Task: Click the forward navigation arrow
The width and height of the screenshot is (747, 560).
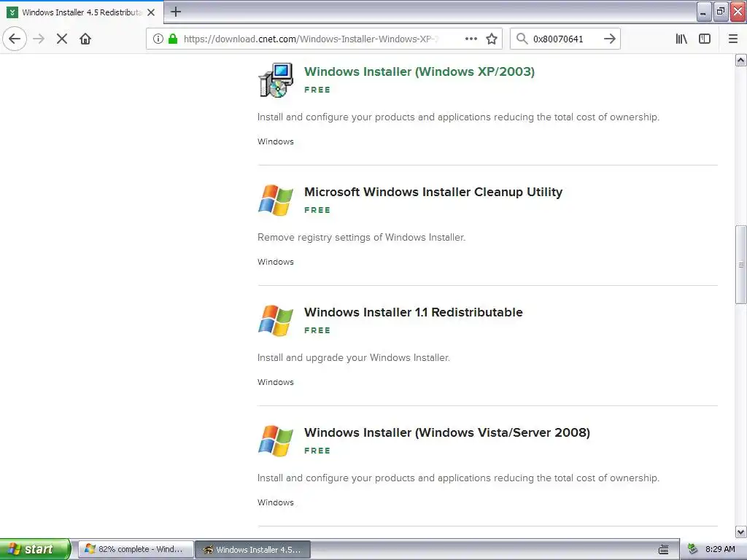Action: pyautogui.click(x=39, y=39)
